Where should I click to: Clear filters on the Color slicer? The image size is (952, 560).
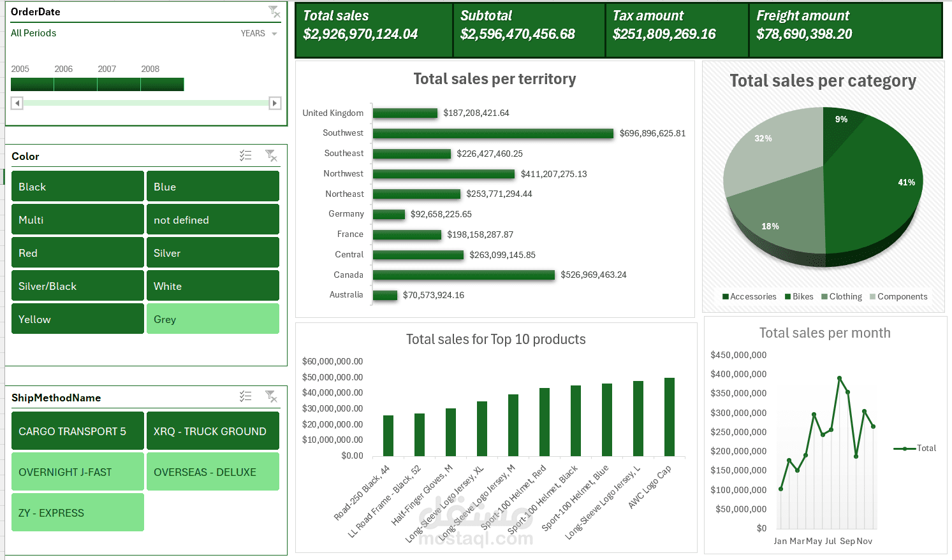[x=271, y=155]
